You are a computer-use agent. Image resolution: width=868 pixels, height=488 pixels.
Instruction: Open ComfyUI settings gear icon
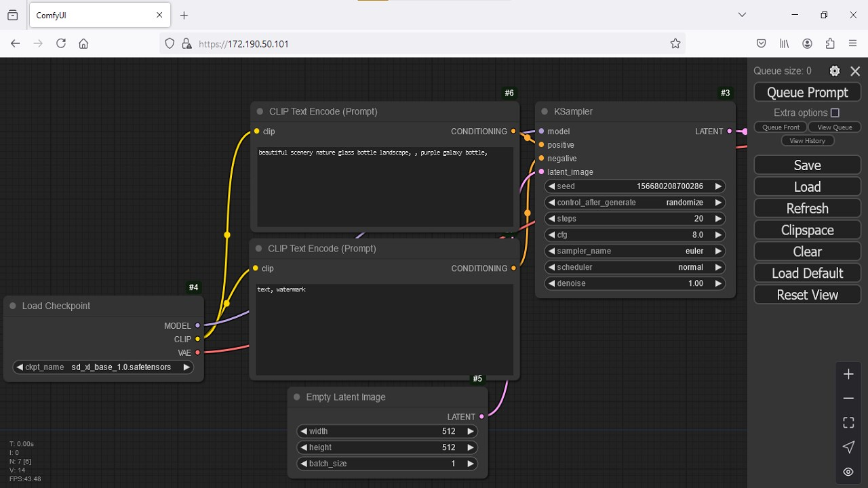click(x=835, y=71)
